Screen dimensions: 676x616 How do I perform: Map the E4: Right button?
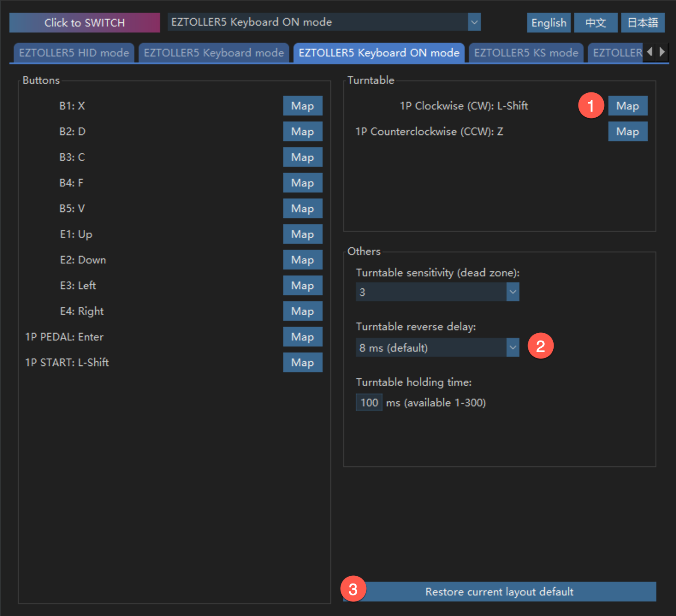302,311
